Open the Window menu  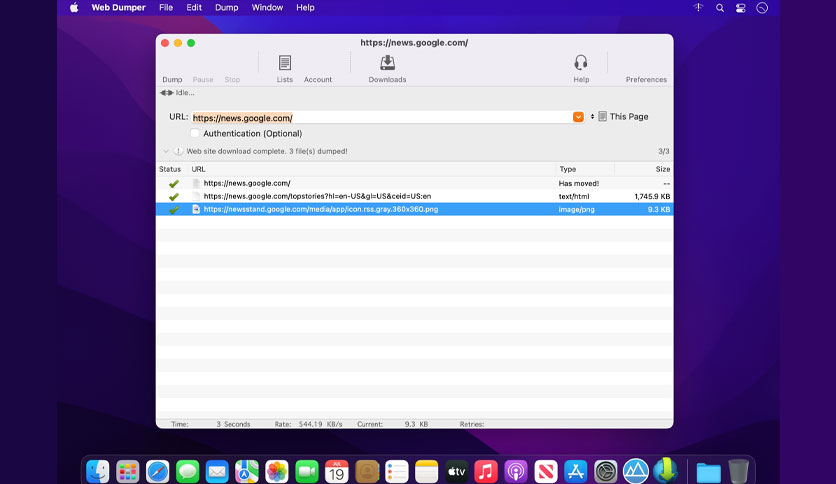tap(267, 8)
